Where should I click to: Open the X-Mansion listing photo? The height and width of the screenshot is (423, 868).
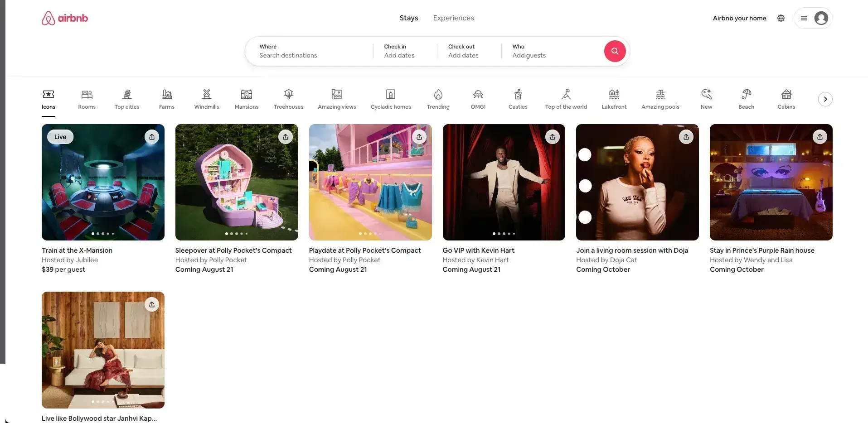pyautogui.click(x=103, y=182)
